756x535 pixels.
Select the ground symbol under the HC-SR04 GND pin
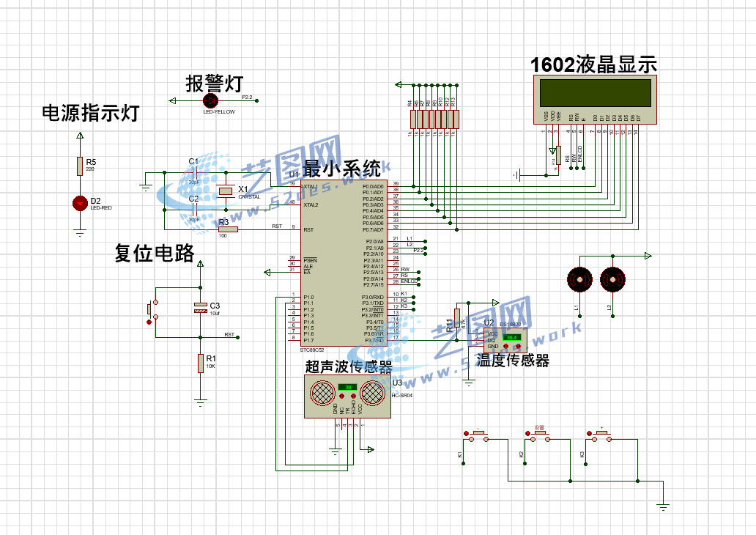(335, 451)
